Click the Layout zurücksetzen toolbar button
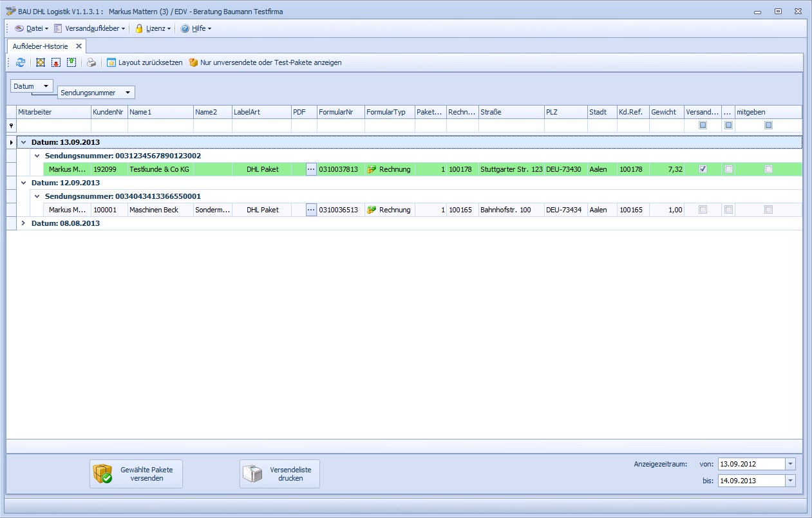812x518 pixels. [145, 62]
